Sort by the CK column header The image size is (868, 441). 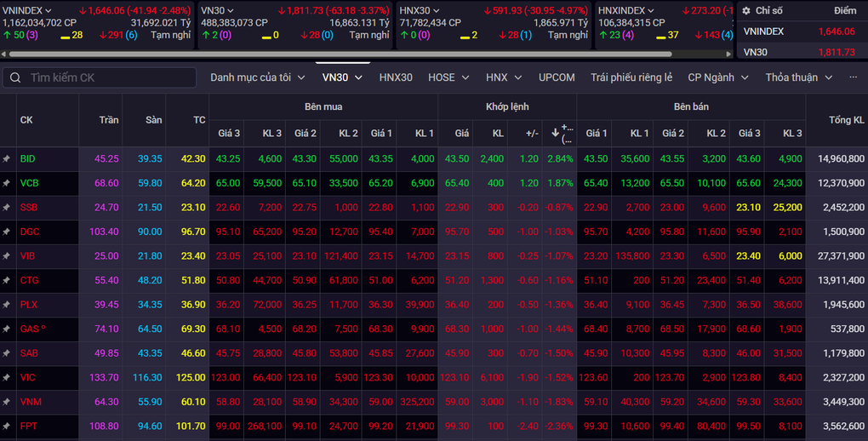tap(26, 120)
